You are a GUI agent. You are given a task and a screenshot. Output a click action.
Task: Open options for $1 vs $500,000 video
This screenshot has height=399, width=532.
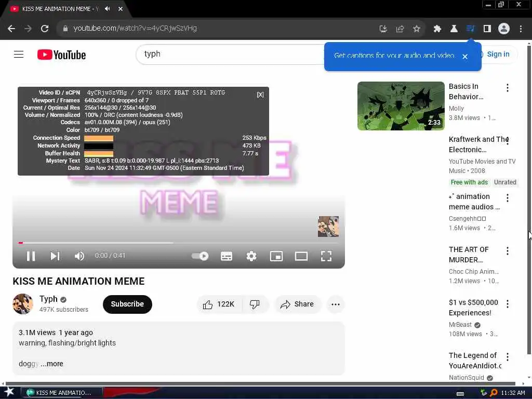click(507, 303)
